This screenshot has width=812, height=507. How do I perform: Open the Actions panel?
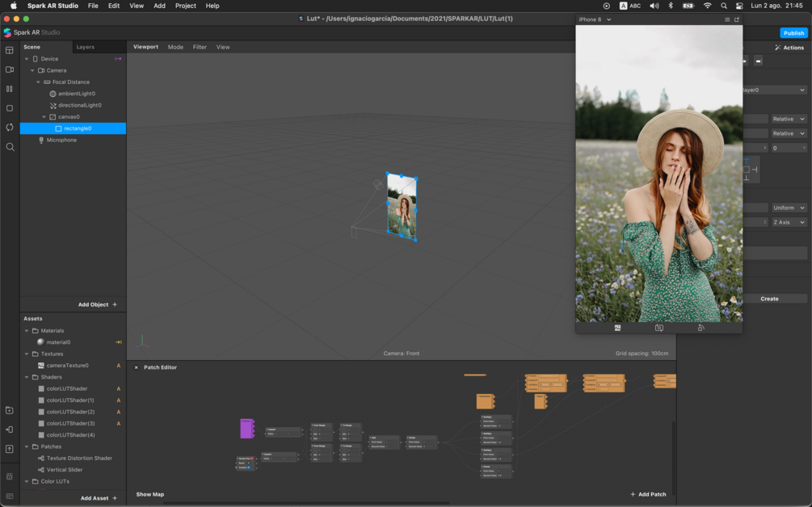tap(789, 48)
